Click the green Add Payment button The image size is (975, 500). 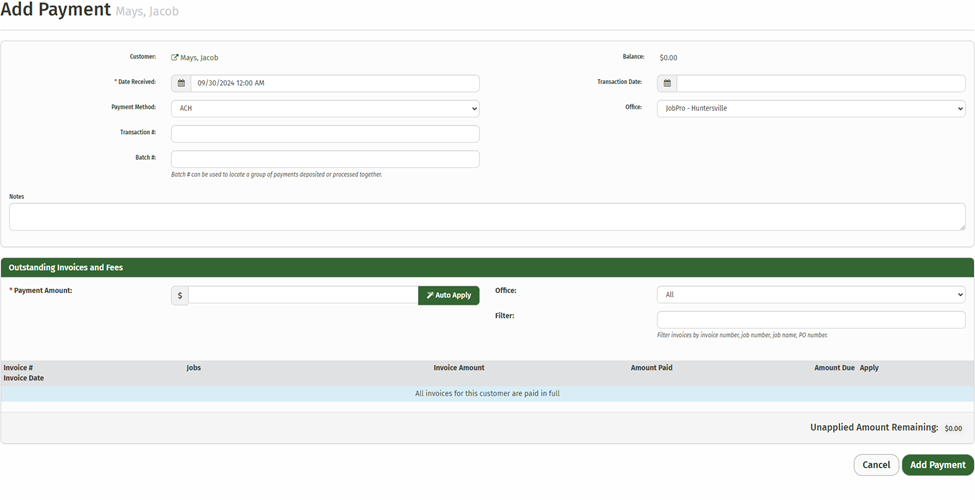[937, 465]
